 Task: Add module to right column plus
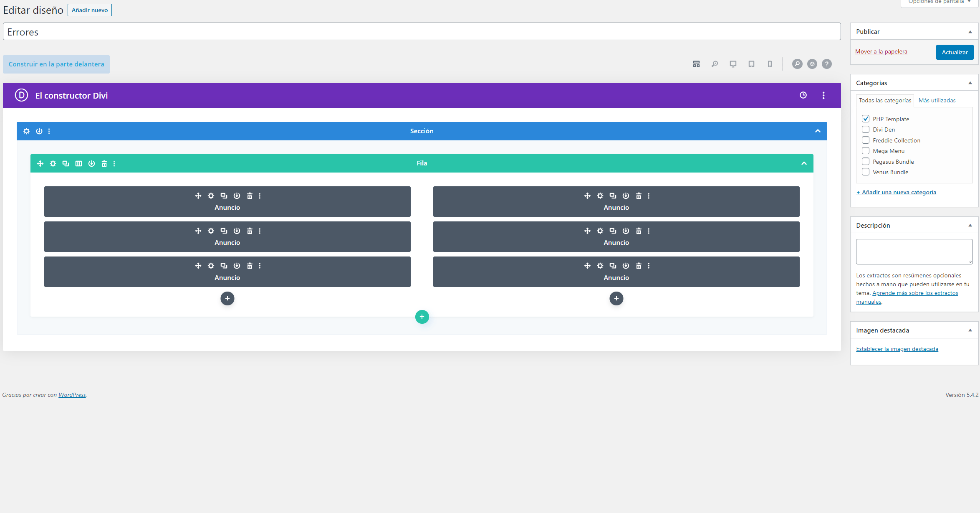pyautogui.click(x=616, y=298)
